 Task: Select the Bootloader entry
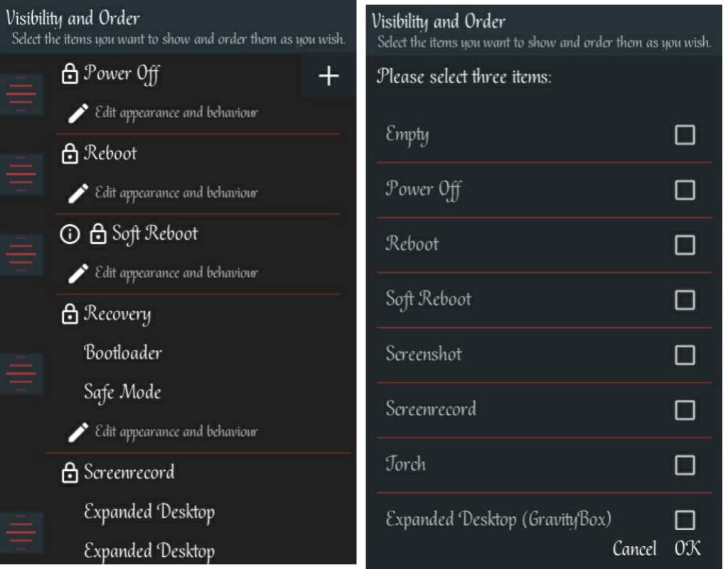(123, 353)
